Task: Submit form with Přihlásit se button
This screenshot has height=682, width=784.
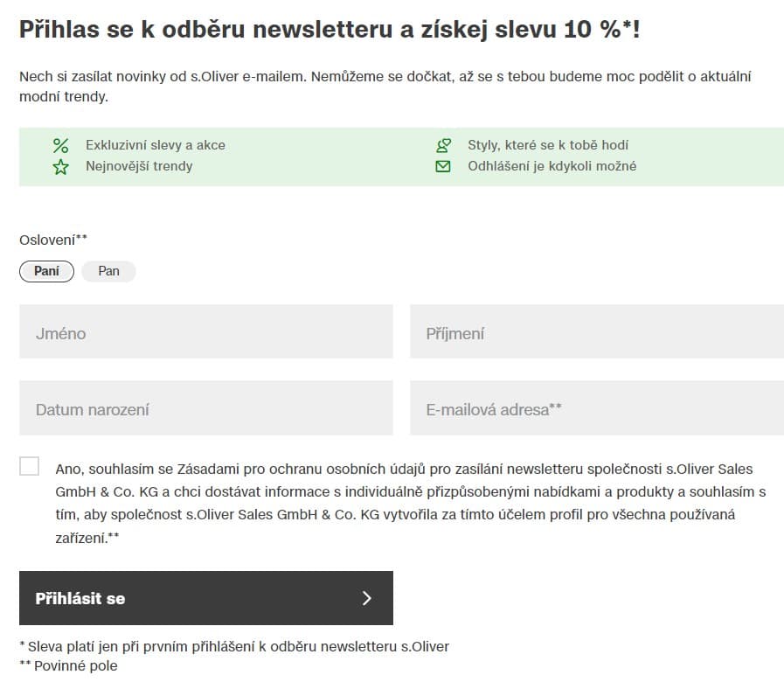Action: tap(206, 598)
